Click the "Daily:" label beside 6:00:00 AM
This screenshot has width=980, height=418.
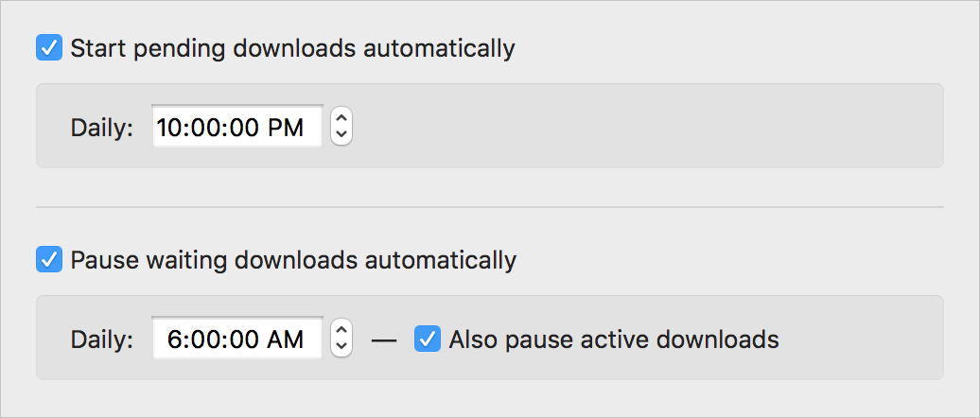click(102, 339)
